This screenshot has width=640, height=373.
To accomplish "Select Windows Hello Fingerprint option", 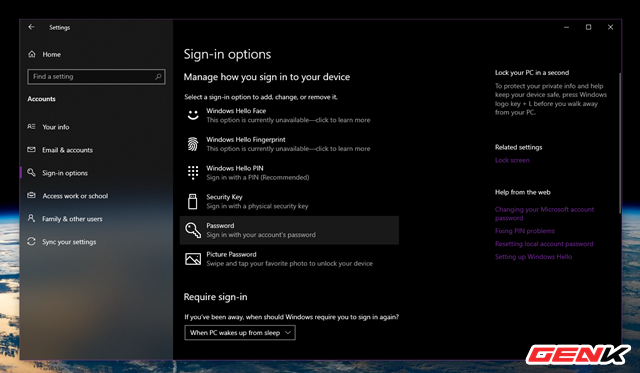I will click(289, 144).
